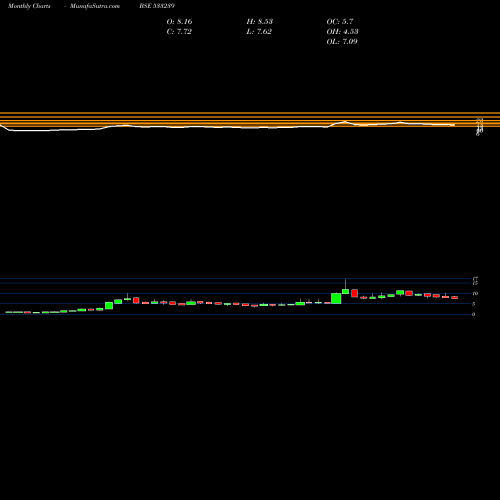The image size is (500, 500).
Task: Select the low value "L: 7.62"
Action: coord(259,32)
